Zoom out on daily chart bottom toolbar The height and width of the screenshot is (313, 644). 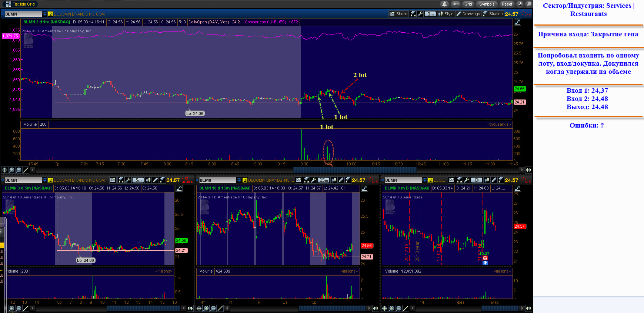[x=398, y=308]
